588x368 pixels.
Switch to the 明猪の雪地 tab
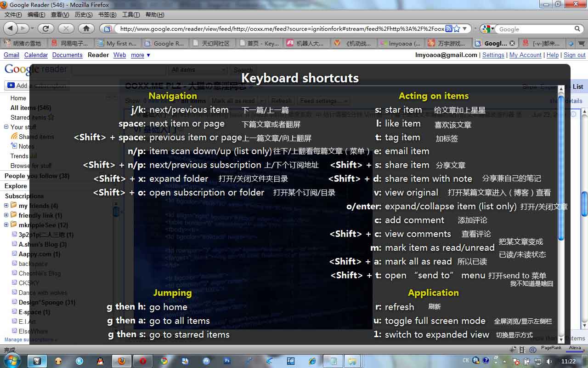(24, 43)
